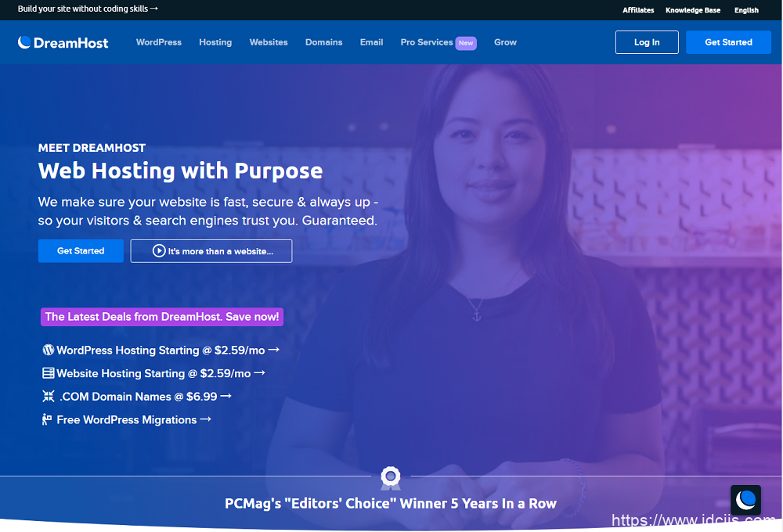The width and height of the screenshot is (783, 532).
Task: Click the WordPress icon beside hosting deal
Action: [x=48, y=350]
